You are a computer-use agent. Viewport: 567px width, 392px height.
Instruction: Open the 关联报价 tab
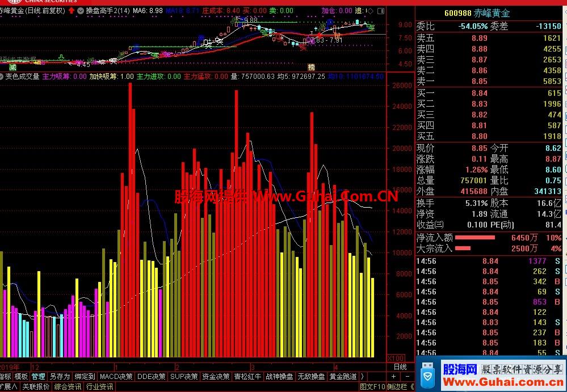tap(36, 386)
